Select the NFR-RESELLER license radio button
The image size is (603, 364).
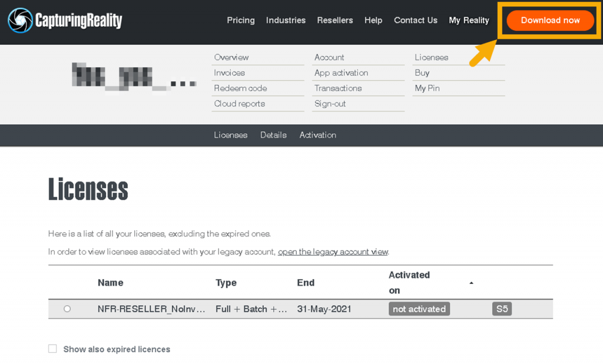[67, 309]
